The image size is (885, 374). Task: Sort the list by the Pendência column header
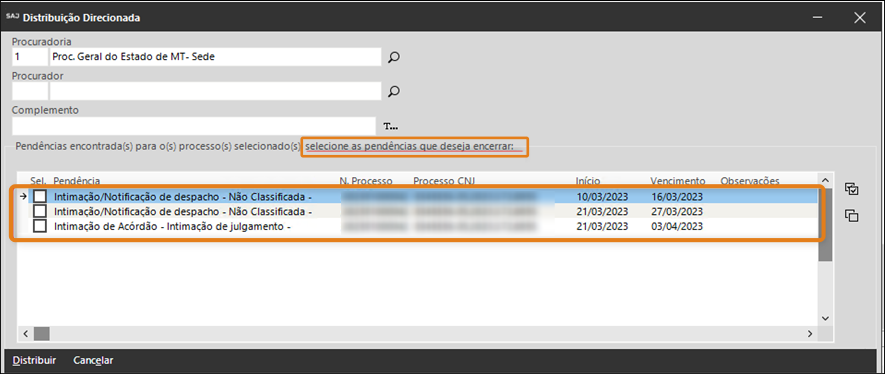pyautogui.click(x=77, y=181)
